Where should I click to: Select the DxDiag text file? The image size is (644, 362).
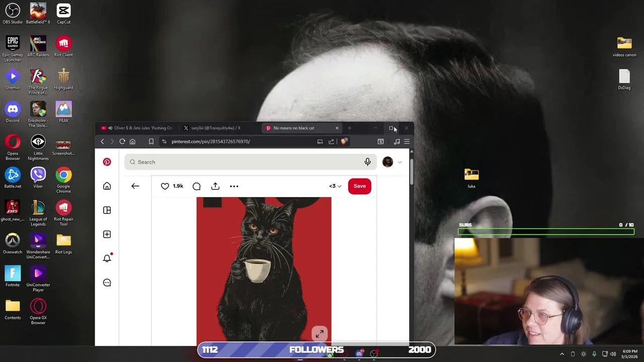(624, 79)
